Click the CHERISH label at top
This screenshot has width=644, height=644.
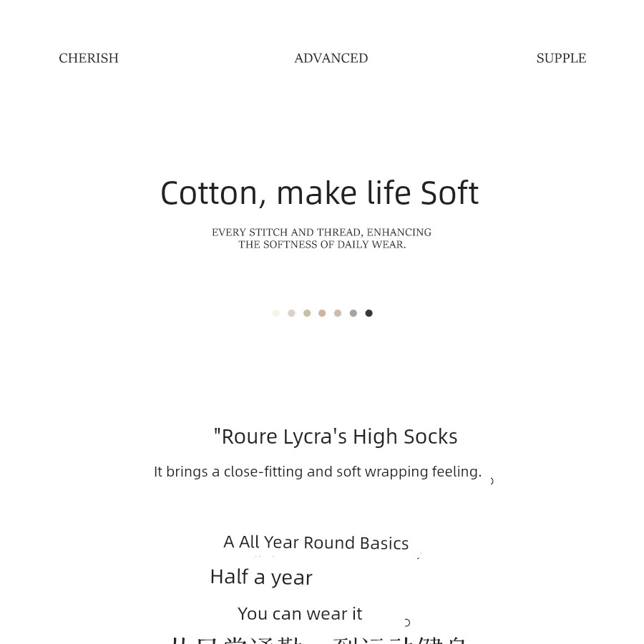click(89, 58)
